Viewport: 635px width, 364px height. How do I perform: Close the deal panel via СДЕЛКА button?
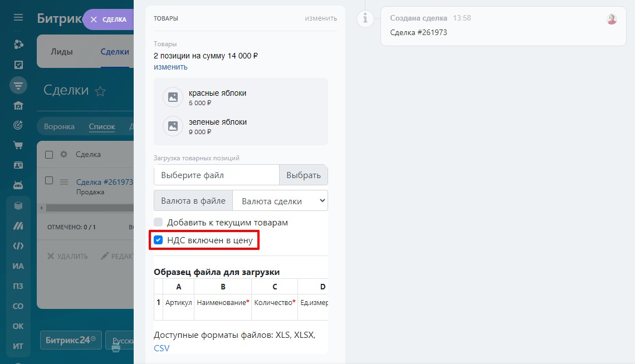tap(108, 19)
